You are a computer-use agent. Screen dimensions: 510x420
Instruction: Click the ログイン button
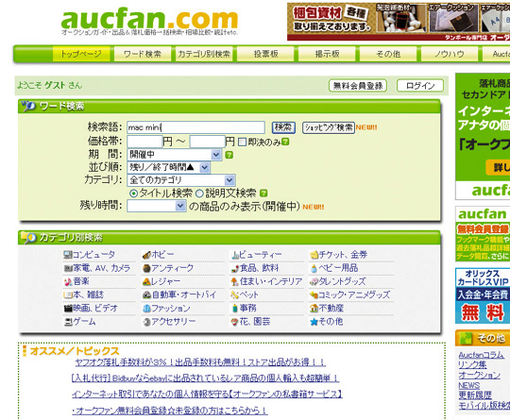420,86
